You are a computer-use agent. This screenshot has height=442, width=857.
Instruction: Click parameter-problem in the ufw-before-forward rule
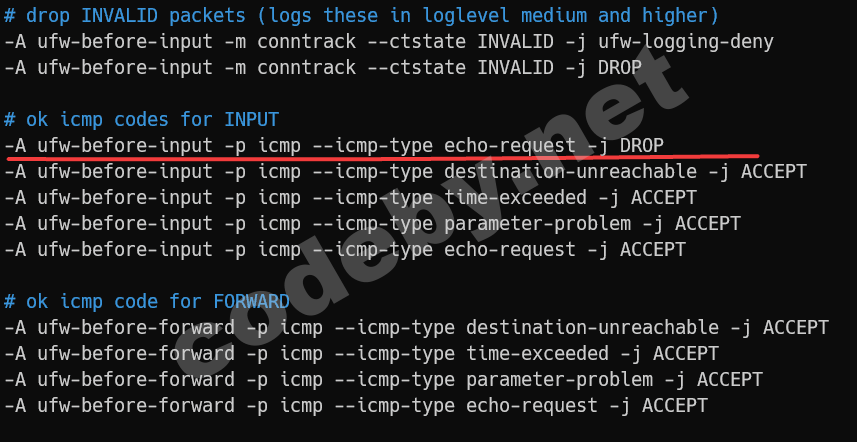559,379
